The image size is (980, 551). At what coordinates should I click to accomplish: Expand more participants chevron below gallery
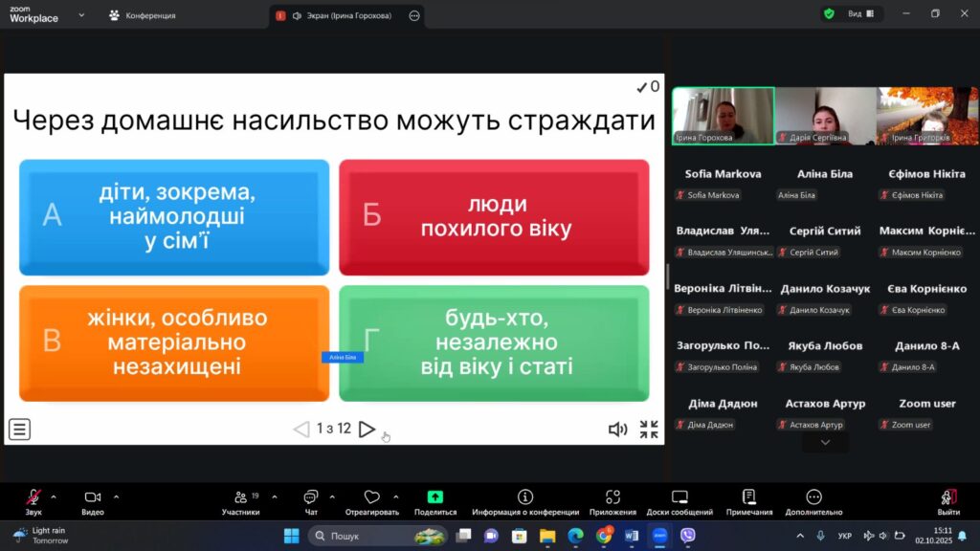(x=825, y=443)
